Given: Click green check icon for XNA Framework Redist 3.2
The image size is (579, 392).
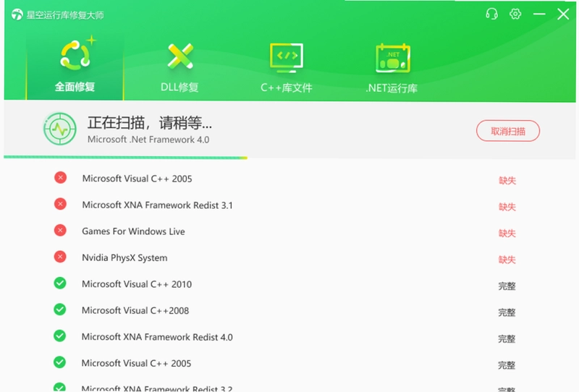Looking at the screenshot, I should (60, 387).
